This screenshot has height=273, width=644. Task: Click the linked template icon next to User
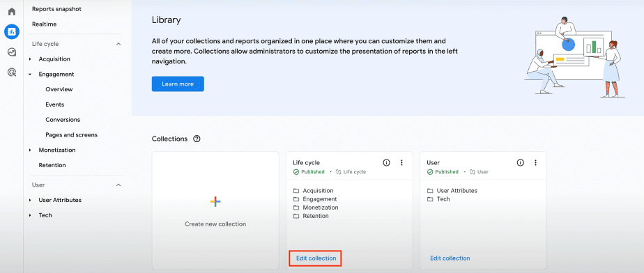point(473,172)
